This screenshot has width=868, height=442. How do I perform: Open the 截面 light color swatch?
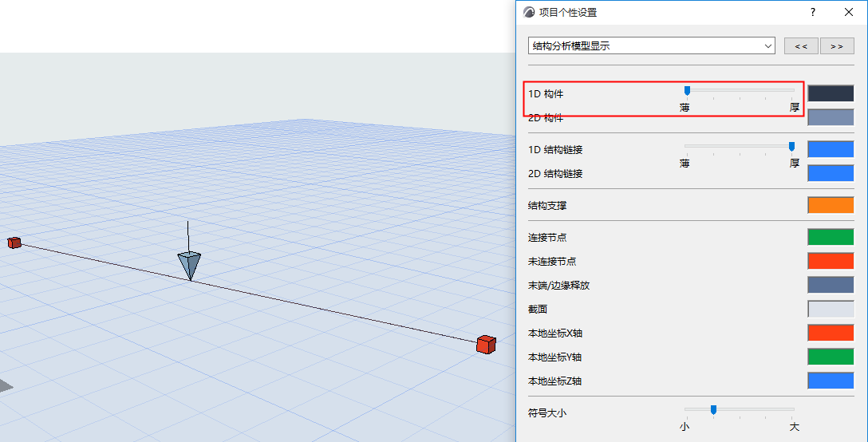click(x=831, y=309)
